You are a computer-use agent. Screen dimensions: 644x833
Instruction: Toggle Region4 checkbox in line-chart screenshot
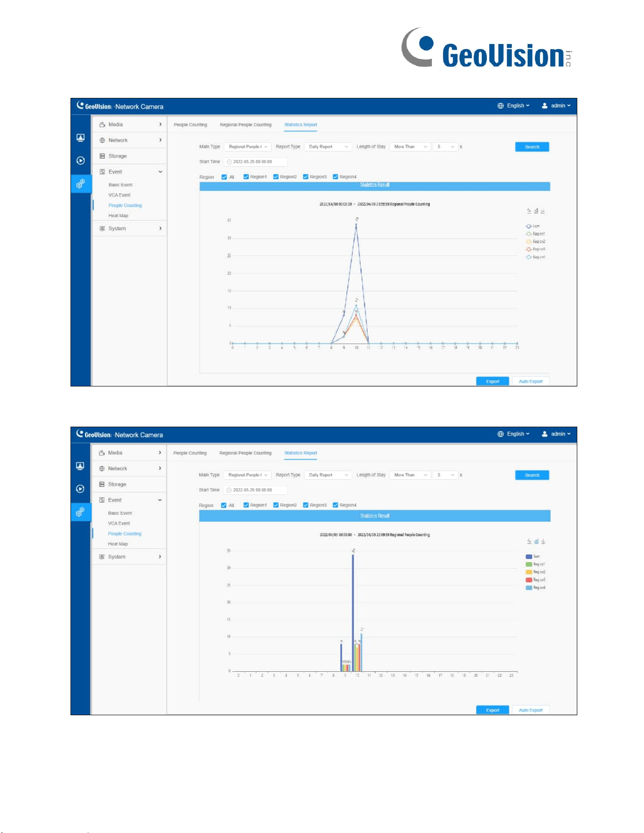pyautogui.click(x=335, y=176)
